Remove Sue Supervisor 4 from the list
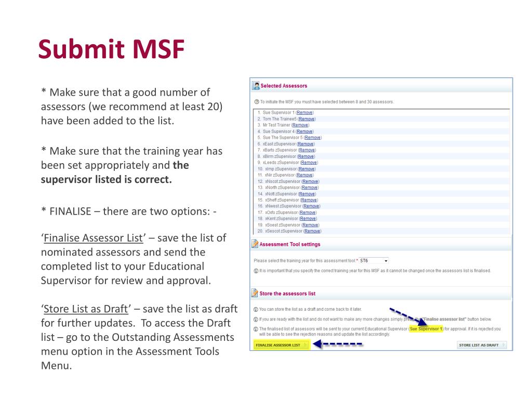The image size is (532, 399). (x=304, y=131)
